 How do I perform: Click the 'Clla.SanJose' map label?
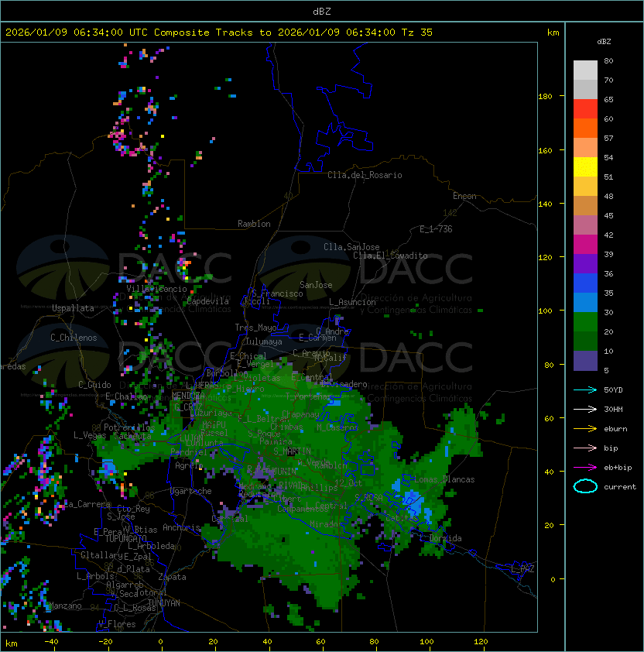point(351,247)
